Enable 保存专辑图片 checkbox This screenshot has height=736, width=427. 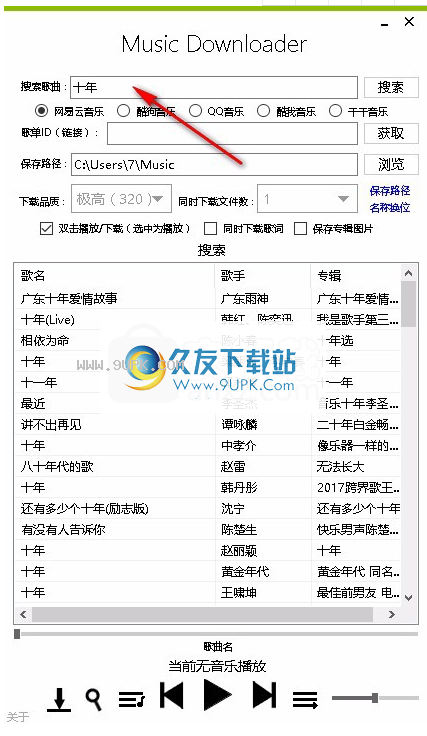300,229
